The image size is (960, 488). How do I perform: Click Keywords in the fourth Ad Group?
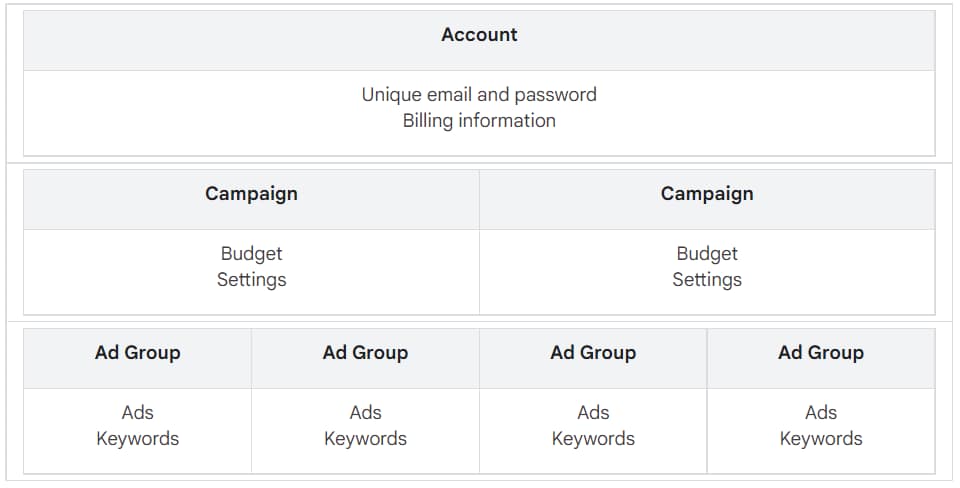click(x=821, y=438)
